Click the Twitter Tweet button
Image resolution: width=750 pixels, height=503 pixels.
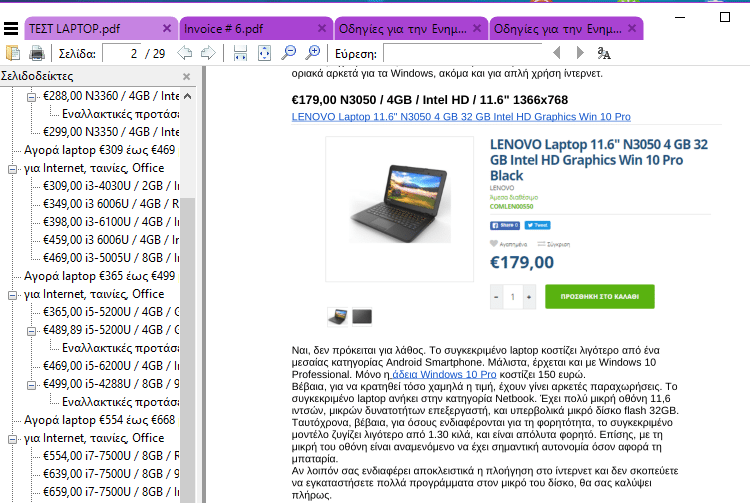[538, 225]
